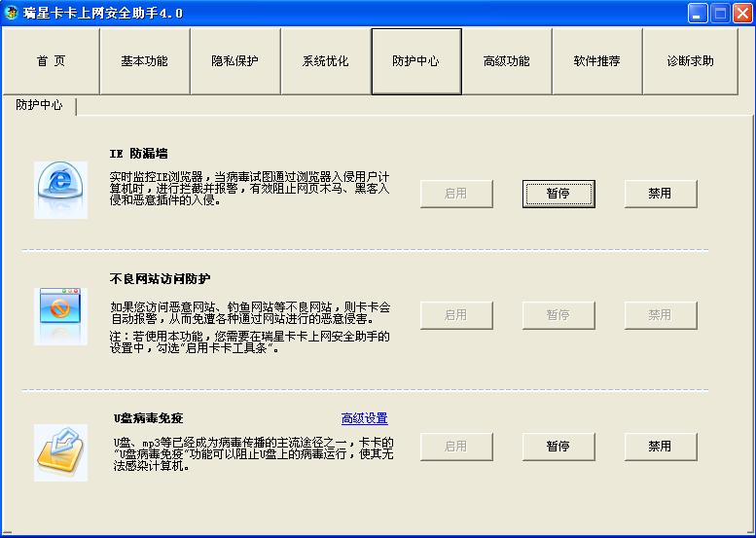Open the 诊断求助 tab
The width and height of the screenshot is (756, 538).
691,61
